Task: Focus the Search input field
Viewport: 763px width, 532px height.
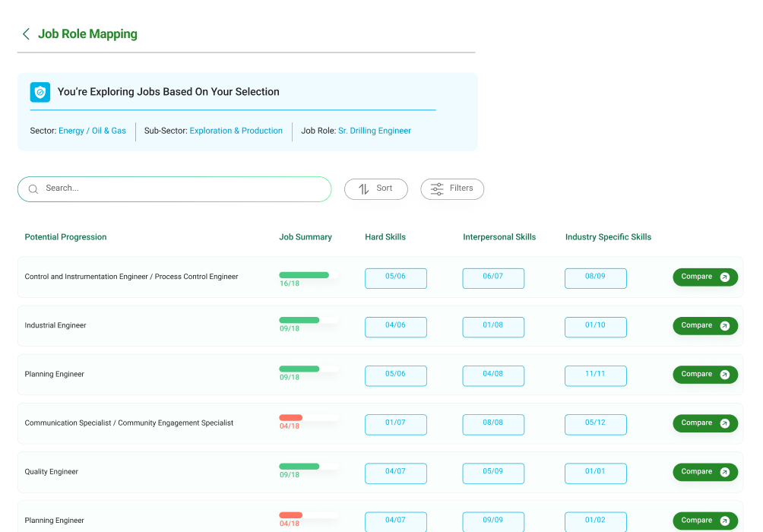Action: (x=182, y=188)
